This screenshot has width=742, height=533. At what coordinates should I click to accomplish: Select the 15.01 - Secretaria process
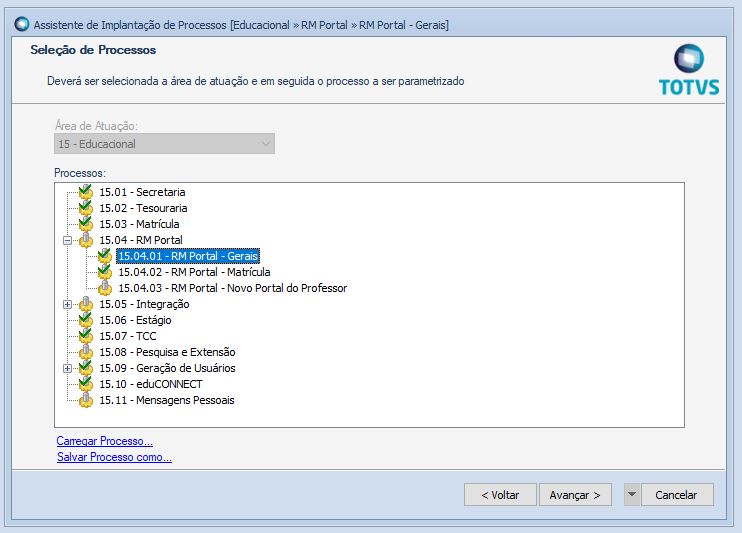142,192
